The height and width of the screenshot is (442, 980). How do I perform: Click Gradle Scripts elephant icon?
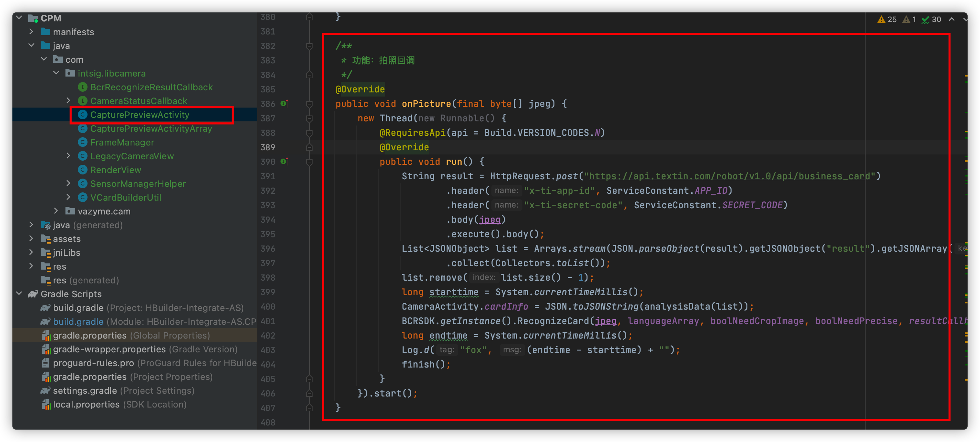click(x=33, y=294)
